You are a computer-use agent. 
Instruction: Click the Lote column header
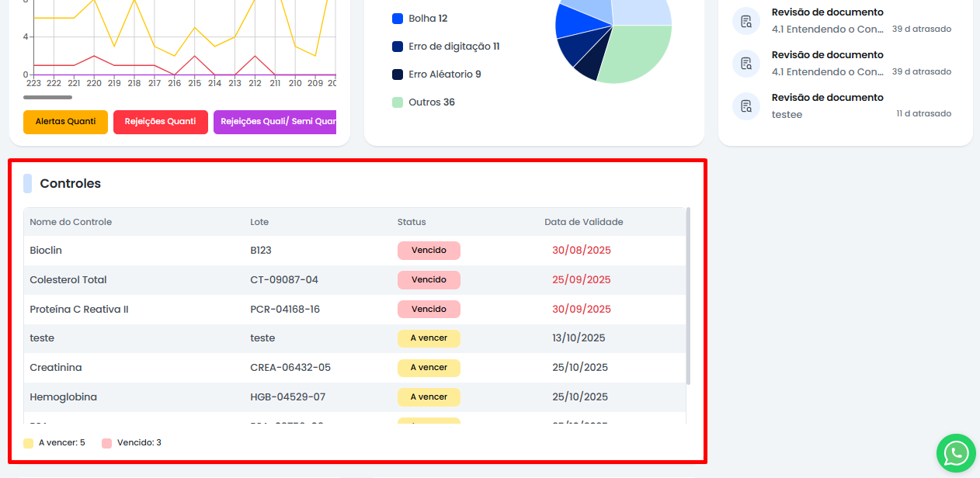259,222
